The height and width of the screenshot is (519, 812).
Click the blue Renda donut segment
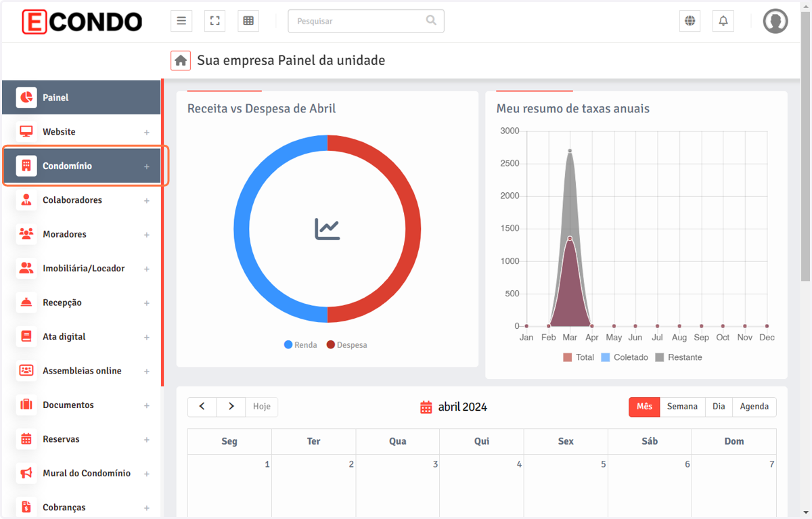pyautogui.click(x=242, y=229)
